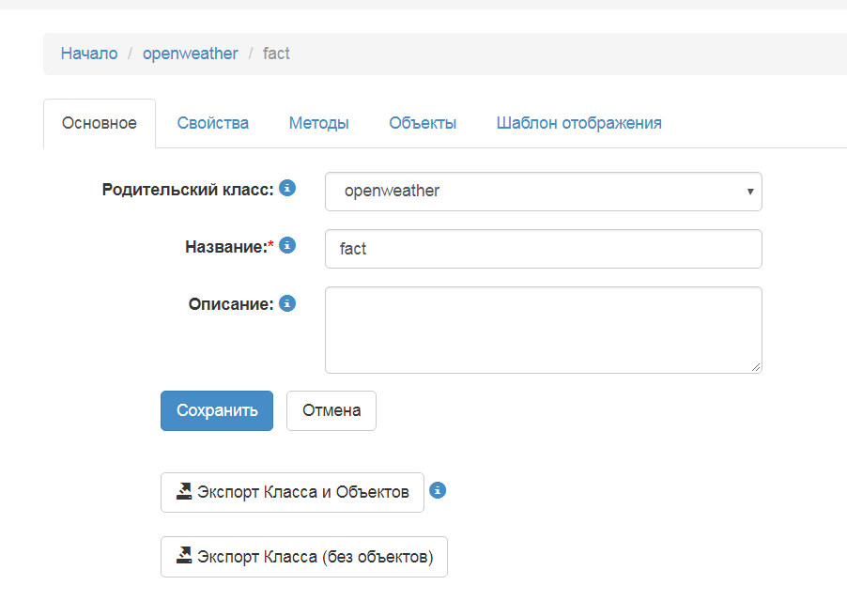This screenshot has height=616, width=847.
Task: Open the Шаблон отображения tab
Action: [x=578, y=122]
